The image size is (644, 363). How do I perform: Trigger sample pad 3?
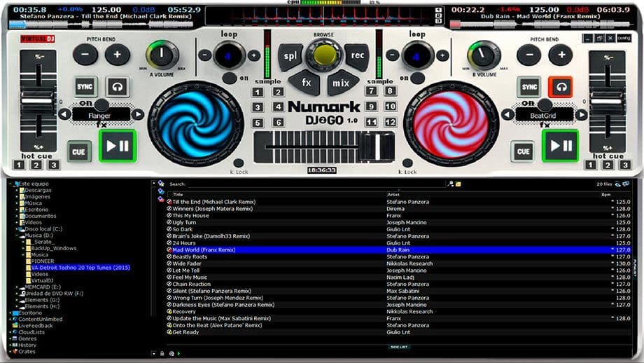258,107
